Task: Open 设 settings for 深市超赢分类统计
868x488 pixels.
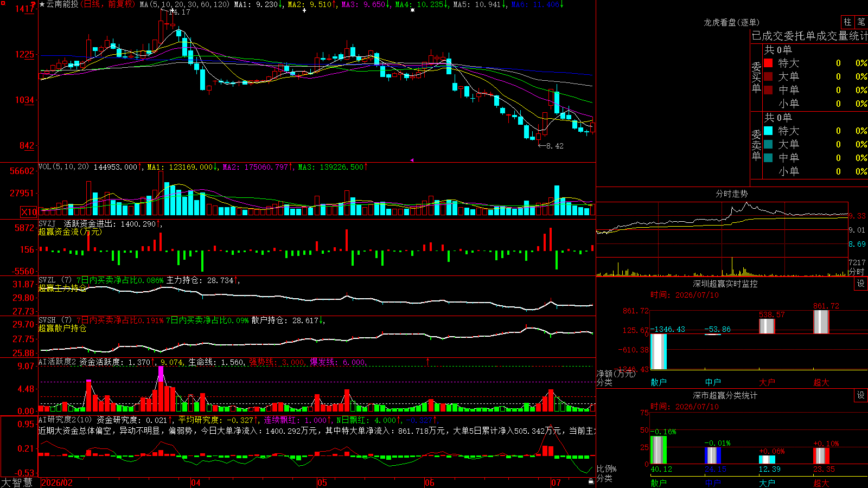Action: (x=861, y=395)
